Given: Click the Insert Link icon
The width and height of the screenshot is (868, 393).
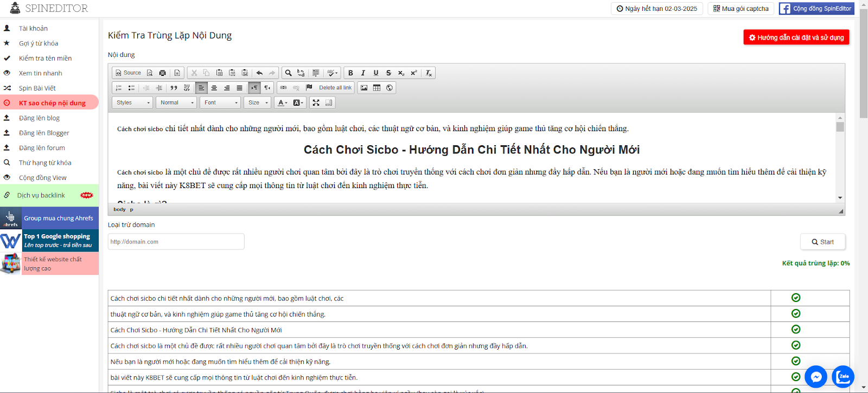Looking at the screenshot, I should pyautogui.click(x=283, y=88).
